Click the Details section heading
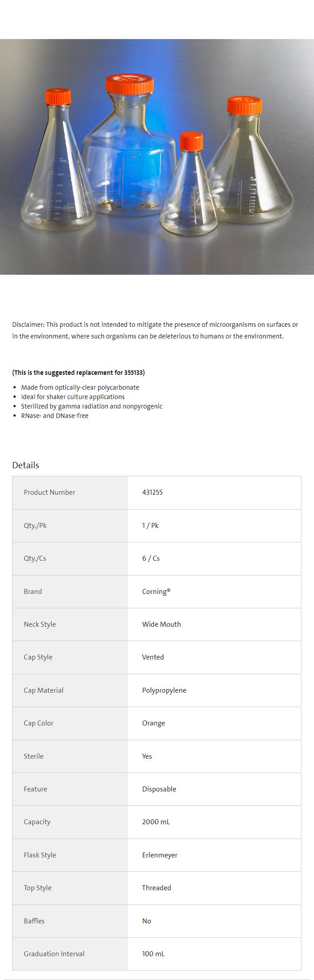314x980 pixels. point(26,465)
